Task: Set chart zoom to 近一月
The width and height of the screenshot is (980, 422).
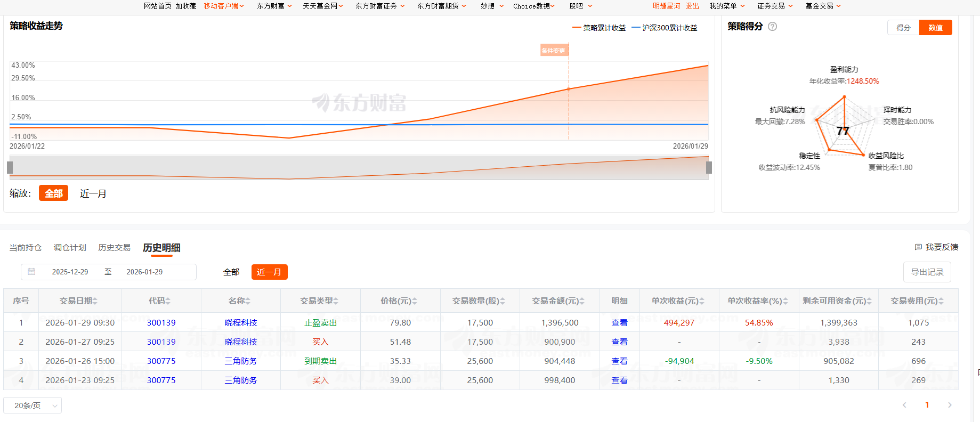Action: click(x=93, y=193)
